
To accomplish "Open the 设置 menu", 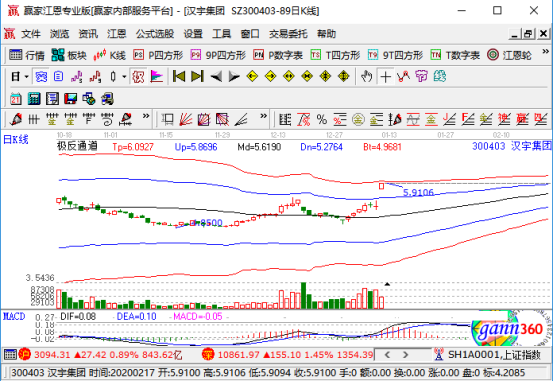I will [193, 34].
